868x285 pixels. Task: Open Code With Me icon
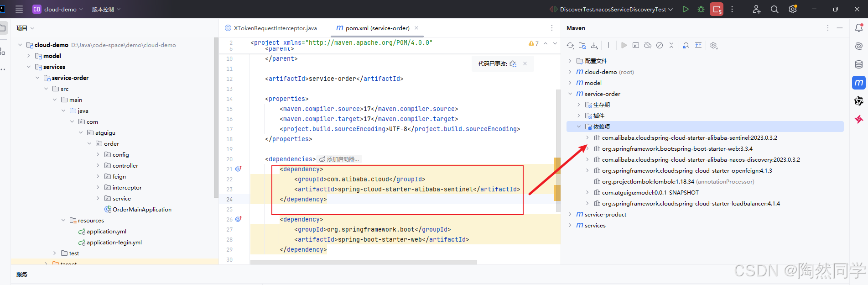pos(756,9)
